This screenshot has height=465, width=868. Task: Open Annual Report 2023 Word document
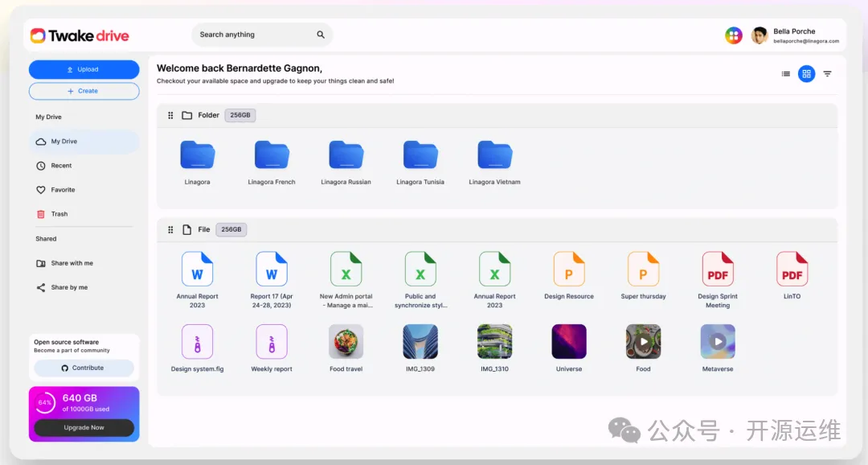point(197,269)
